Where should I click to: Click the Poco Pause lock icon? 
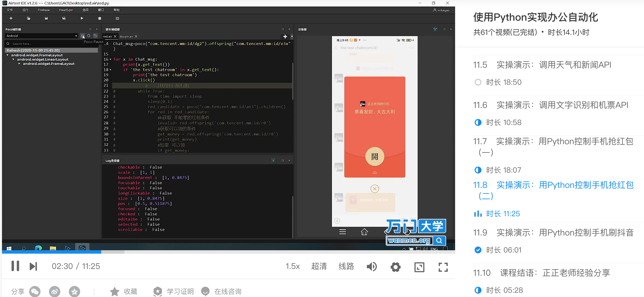(x=82, y=36)
